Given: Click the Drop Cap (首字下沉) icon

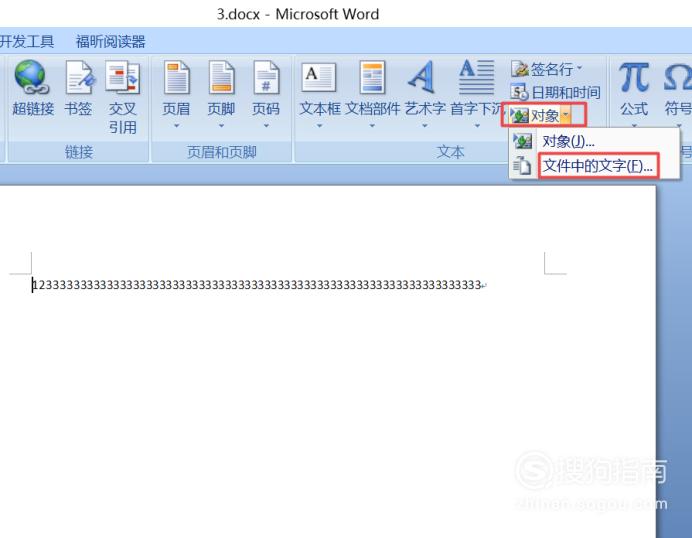Looking at the screenshot, I should (476, 77).
